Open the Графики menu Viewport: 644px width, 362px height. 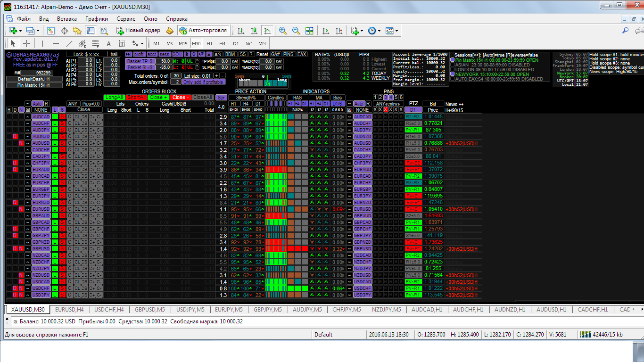pyautogui.click(x=97, y=19)
